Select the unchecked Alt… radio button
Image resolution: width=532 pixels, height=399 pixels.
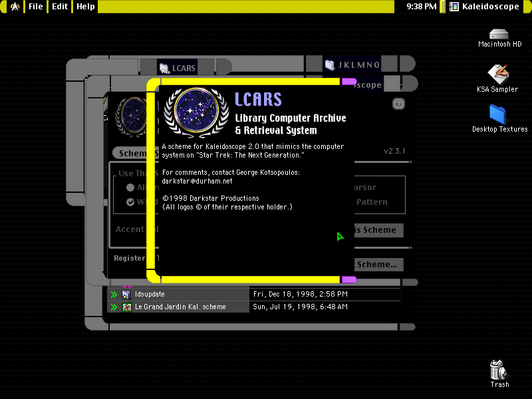coord(130,188)
